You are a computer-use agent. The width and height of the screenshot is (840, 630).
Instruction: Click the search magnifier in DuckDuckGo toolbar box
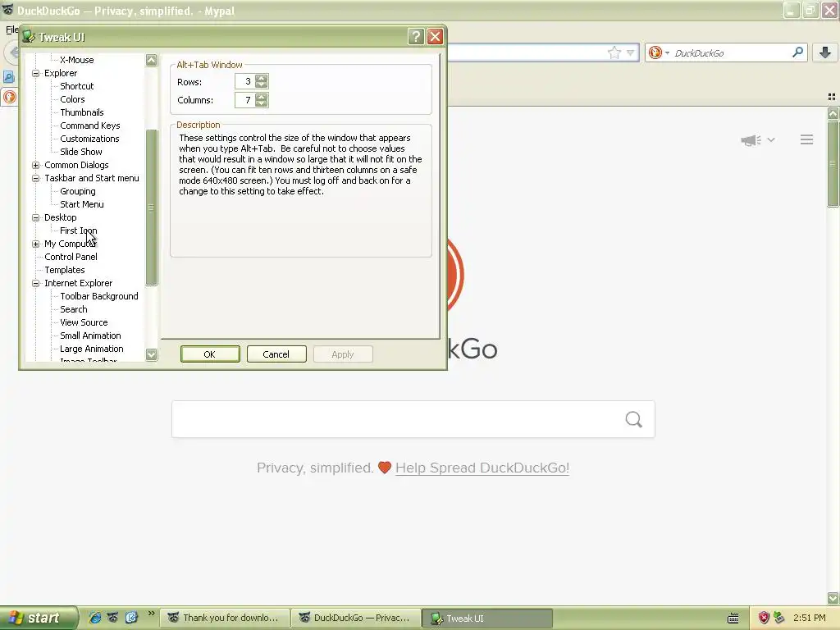[x=797, y=52]
